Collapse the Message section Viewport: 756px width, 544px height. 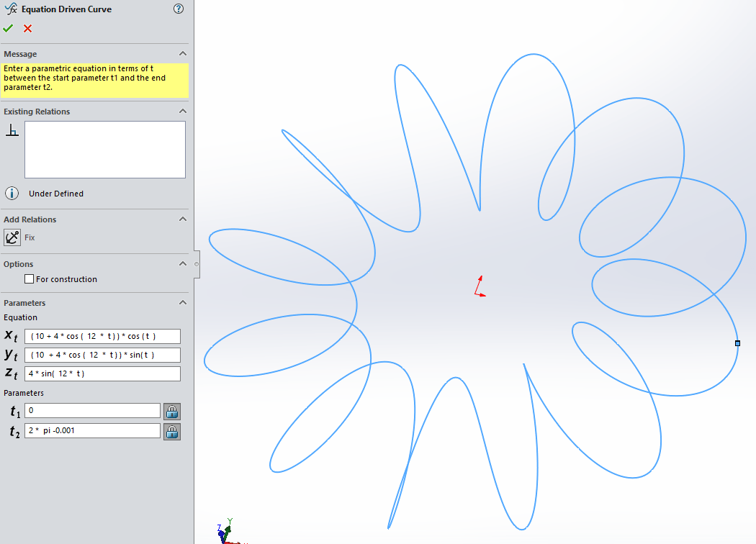pos(183,53)
